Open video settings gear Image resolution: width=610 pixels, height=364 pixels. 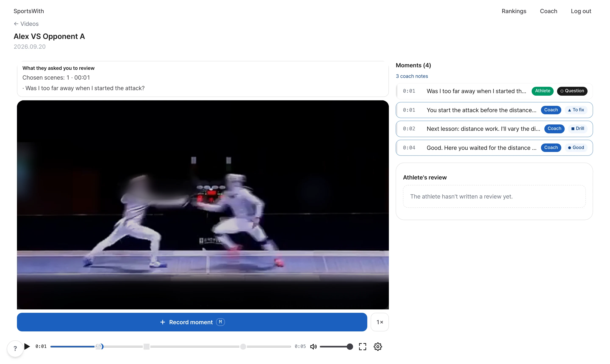377,346
